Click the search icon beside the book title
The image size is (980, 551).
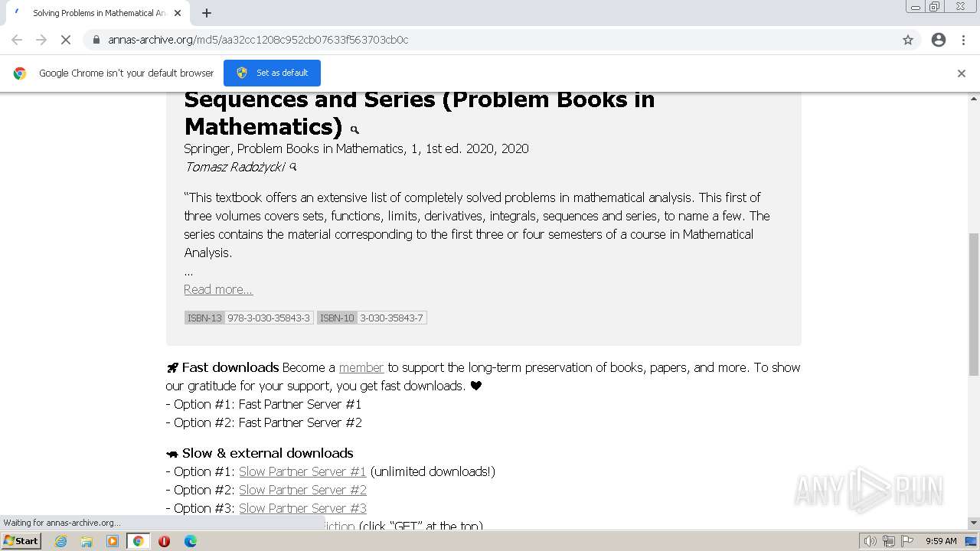354,129
